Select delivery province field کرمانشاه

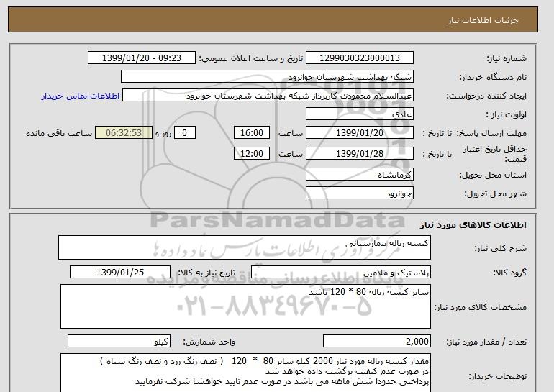point(359,175)
